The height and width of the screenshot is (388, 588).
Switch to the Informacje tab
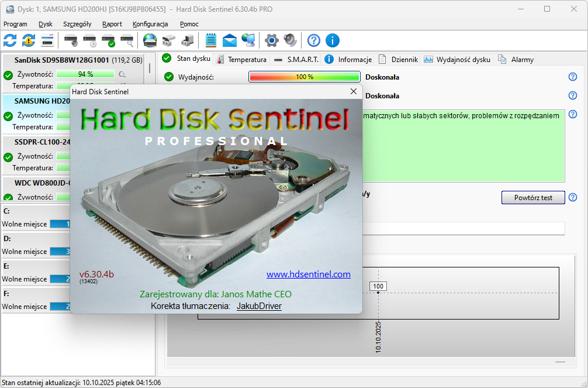348,59
